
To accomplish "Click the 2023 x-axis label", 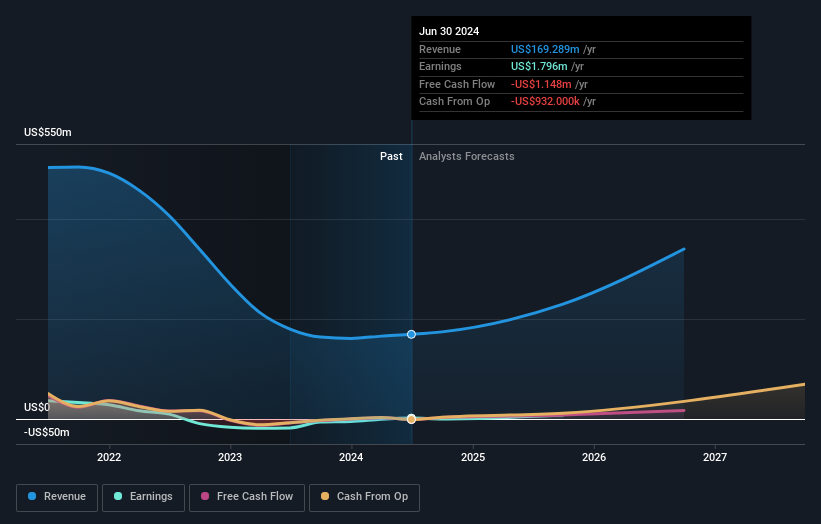I will [x=230, y=457].
